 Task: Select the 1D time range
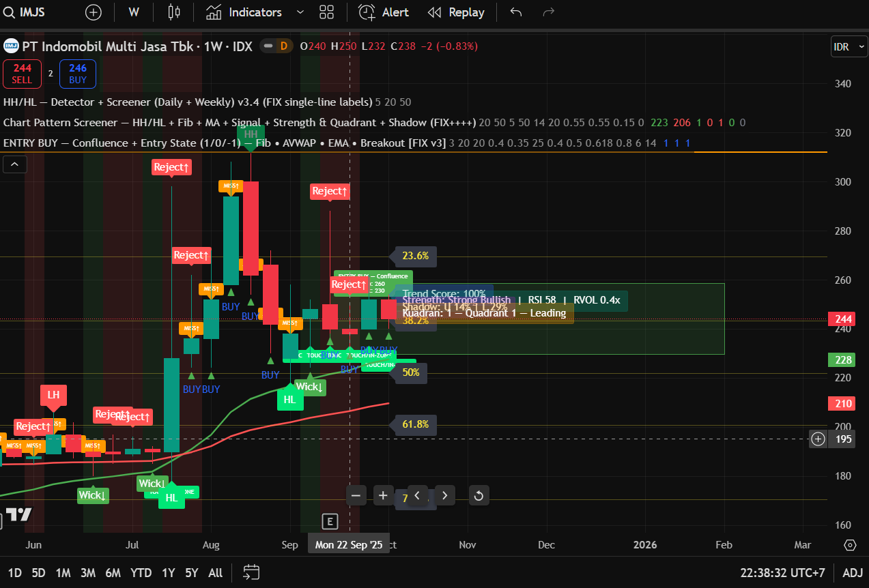coord(14,573)
